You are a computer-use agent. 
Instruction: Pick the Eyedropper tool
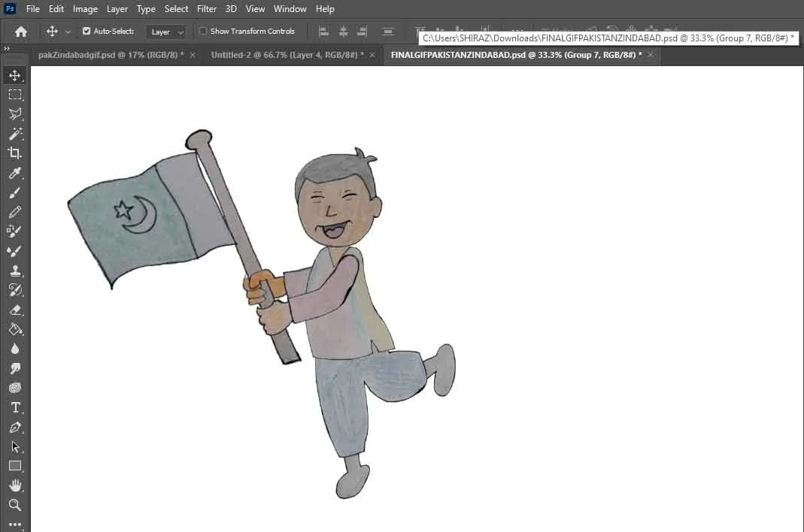(x=14, y=174)
